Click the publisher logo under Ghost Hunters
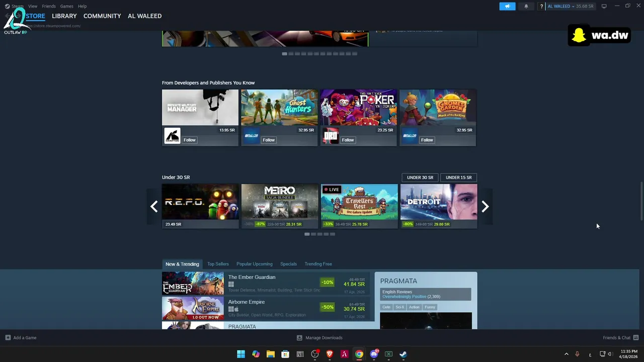Image resolution: width=644 pixels, height=362 pixels. (251, 136)
